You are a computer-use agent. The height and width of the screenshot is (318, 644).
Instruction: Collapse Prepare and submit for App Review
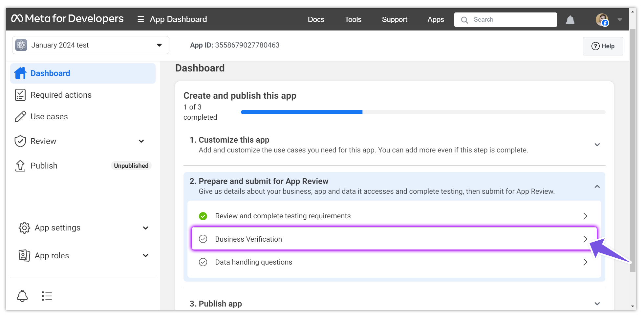coord(597,186)
